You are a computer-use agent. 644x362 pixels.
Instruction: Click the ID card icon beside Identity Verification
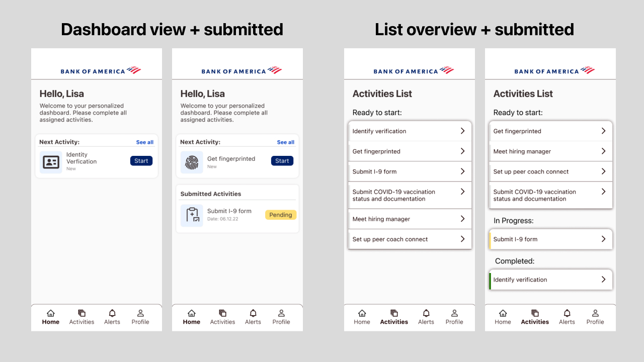coord(51,162)
